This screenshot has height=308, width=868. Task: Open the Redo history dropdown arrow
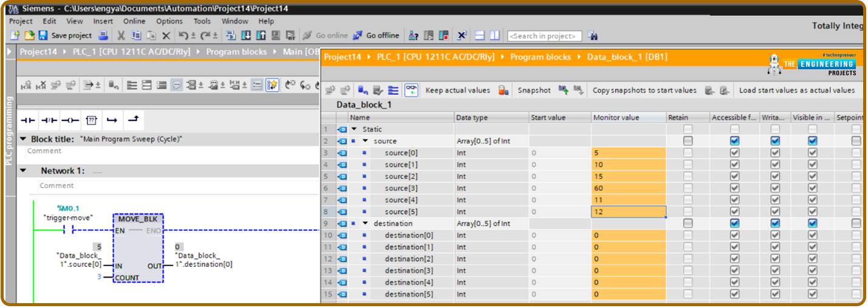pos(215,36)
